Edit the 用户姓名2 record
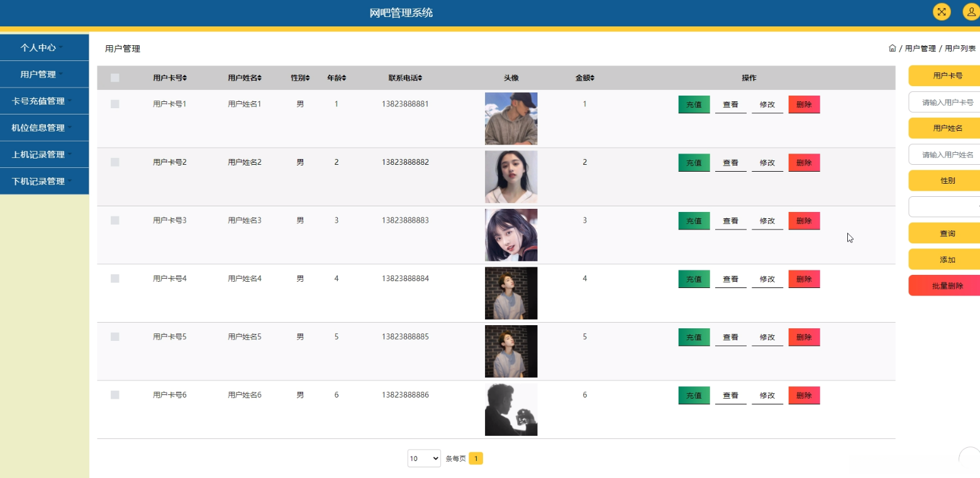The height and width of the screenshot is (478, 980). click(x=767, y=163)
